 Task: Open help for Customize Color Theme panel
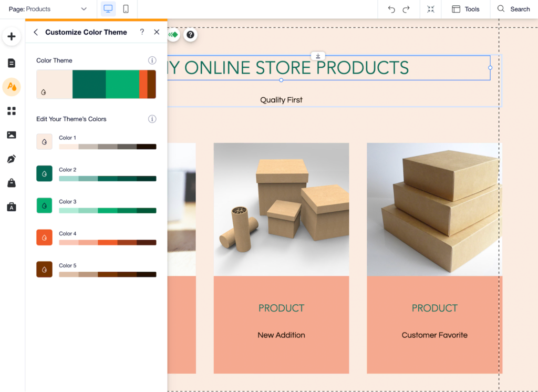tap(142, 32)
